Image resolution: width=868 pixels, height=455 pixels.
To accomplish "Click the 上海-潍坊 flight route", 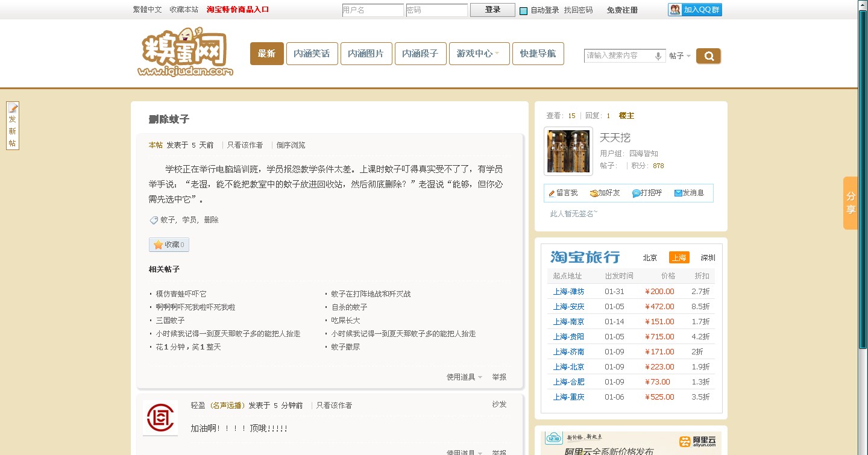I will (x=568, y=292).
